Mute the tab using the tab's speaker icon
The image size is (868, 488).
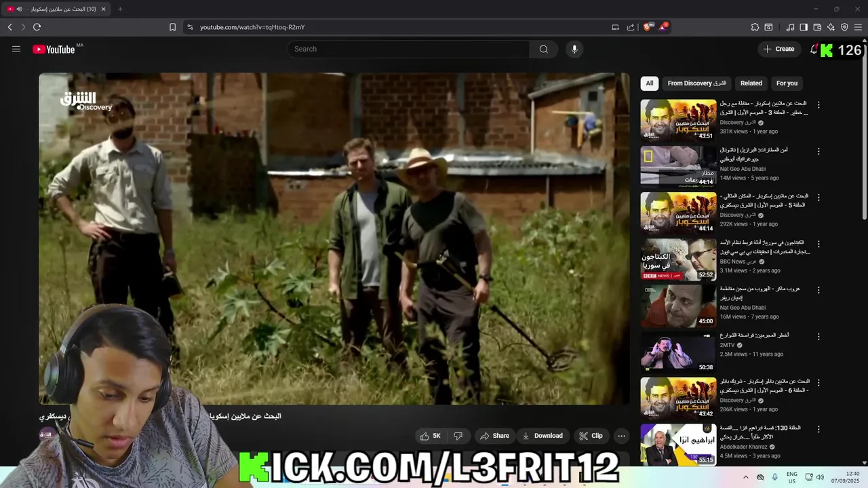point(19,9)
